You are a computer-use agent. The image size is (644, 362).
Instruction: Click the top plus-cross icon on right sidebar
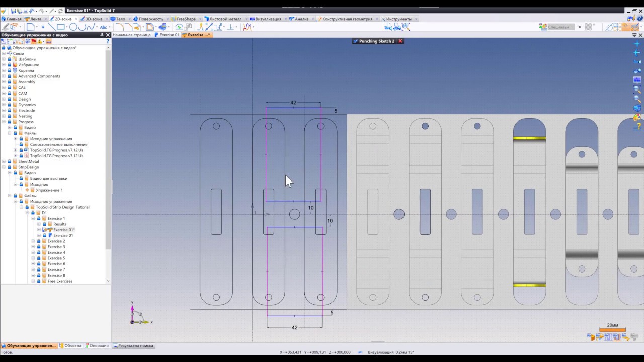click(x=637, y=44)
